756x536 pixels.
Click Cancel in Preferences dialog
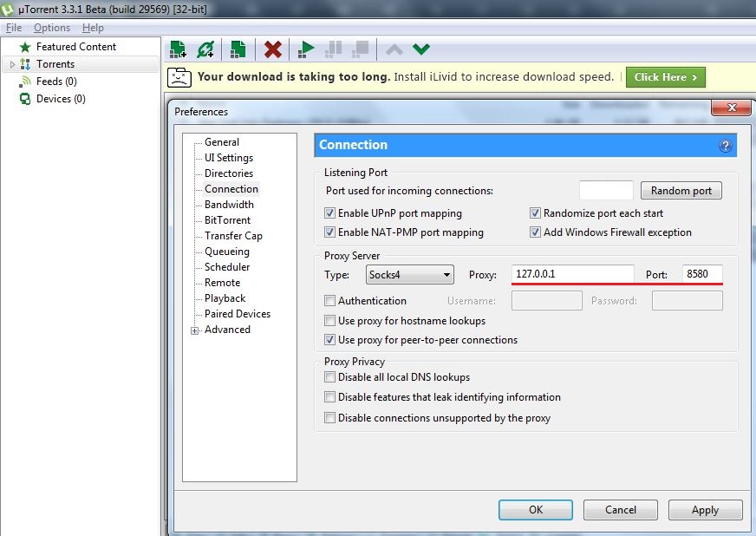[621, 510]
